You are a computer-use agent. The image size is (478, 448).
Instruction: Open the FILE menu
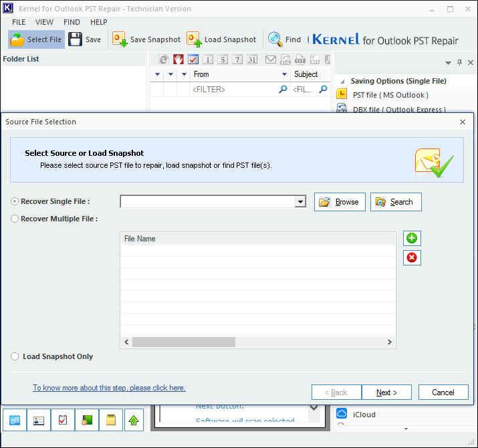click(19, 22)
